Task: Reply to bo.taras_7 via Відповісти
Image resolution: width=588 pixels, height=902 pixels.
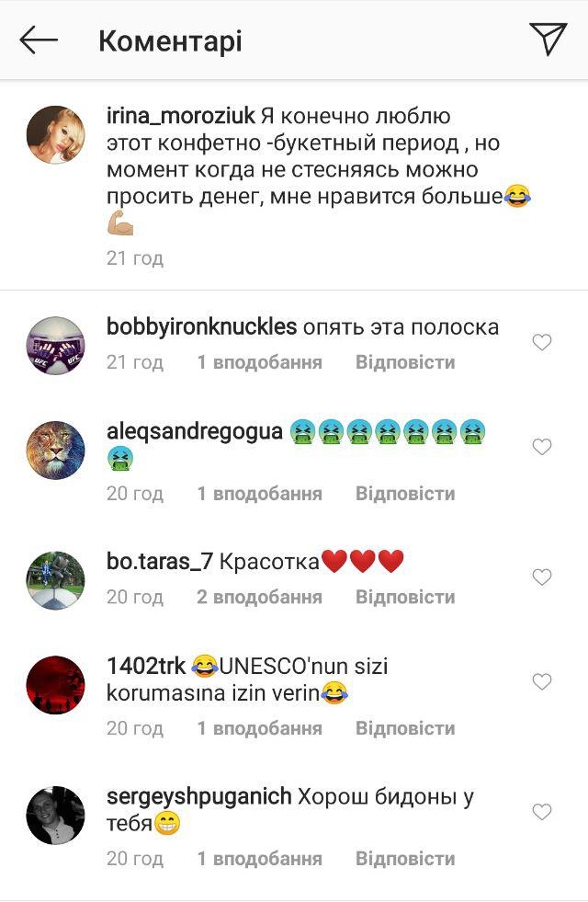Action: [x=405, y=597]
